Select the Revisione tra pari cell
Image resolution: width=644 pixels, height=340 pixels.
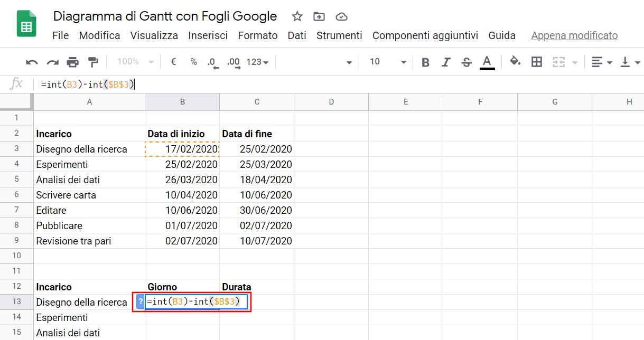[89, 241]
